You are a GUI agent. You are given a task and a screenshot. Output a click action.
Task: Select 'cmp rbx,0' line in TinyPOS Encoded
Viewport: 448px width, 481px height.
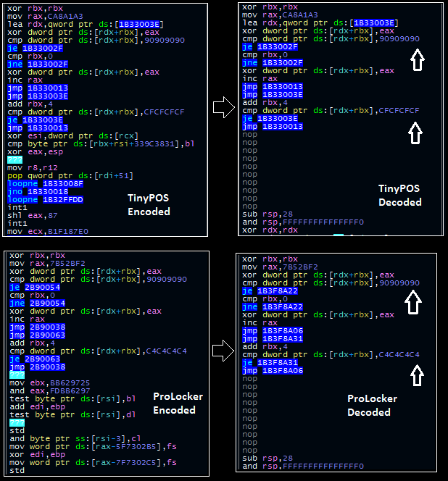tap(30, 56)
